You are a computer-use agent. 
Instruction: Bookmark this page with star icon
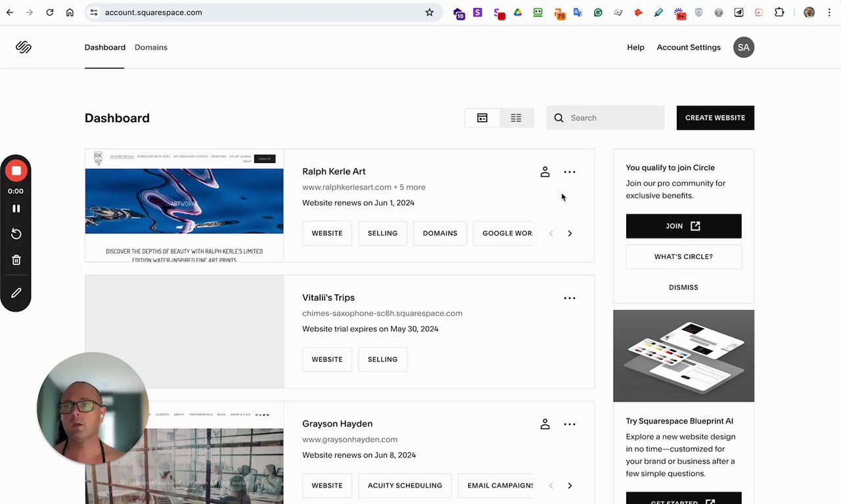(x=430, y=12)
